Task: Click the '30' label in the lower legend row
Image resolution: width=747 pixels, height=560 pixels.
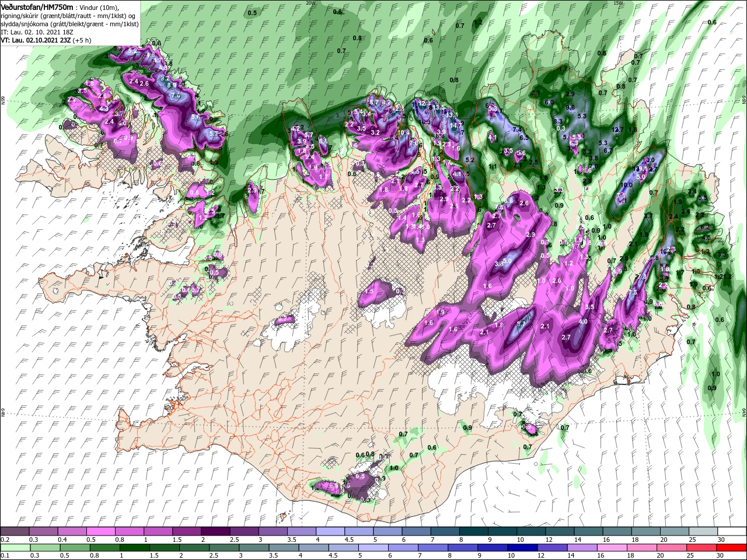Action: (x=720, y=555)
